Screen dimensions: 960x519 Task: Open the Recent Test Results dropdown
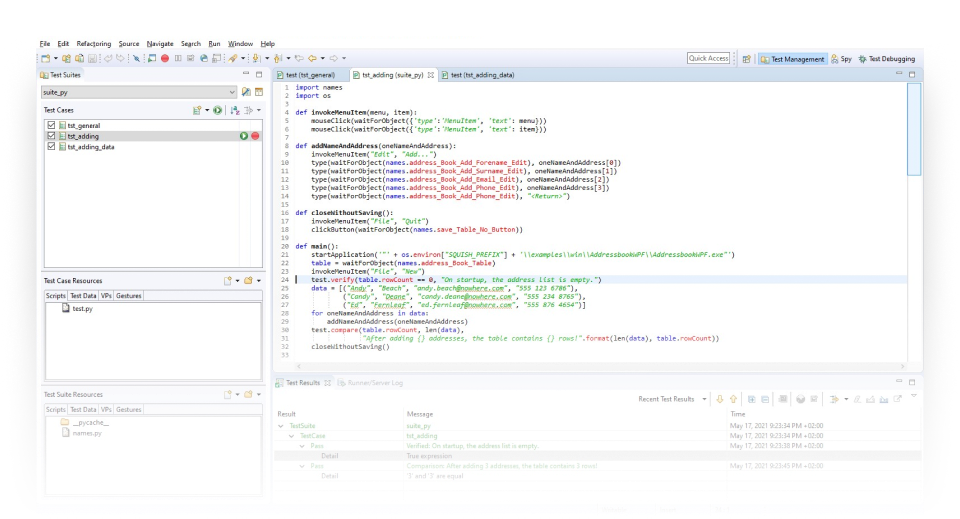pyautogui.click(x=705, y=399)
